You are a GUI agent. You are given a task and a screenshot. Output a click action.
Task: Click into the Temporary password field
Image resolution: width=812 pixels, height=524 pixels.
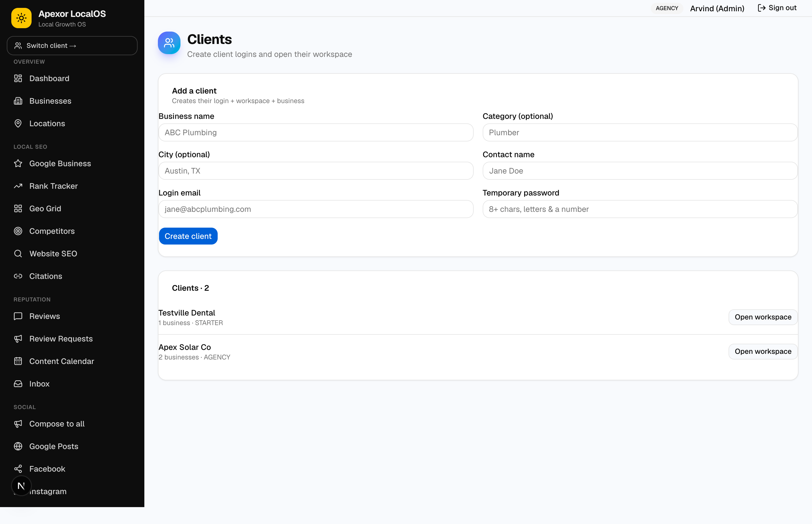tap(640, 209)
